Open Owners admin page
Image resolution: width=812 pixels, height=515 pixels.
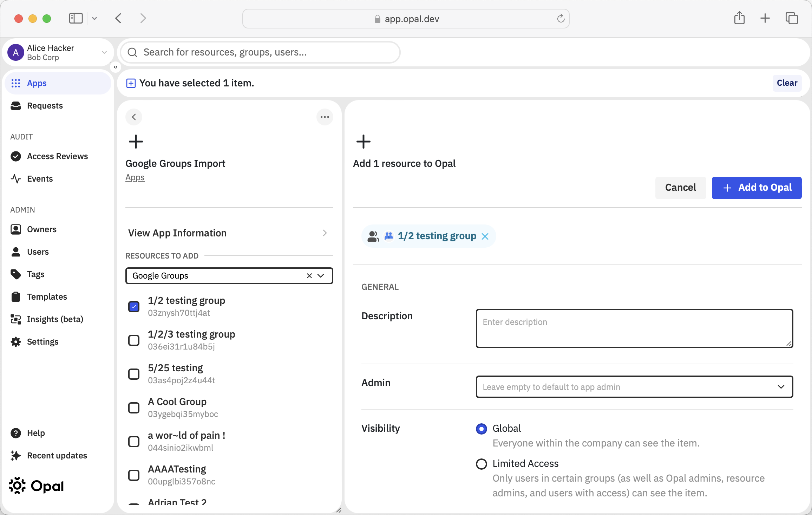pos(41,229)
